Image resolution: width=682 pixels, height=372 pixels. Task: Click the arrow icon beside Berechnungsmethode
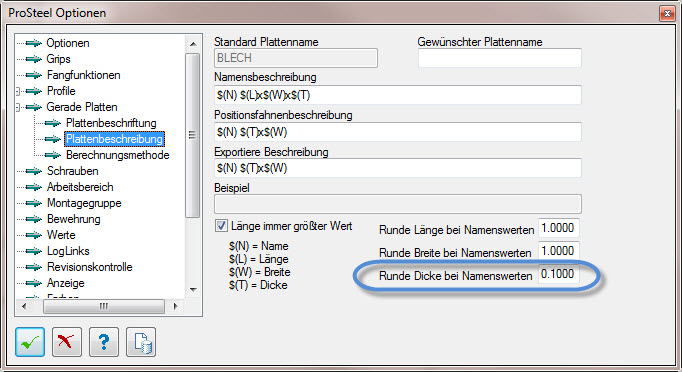tap(53, 155)
